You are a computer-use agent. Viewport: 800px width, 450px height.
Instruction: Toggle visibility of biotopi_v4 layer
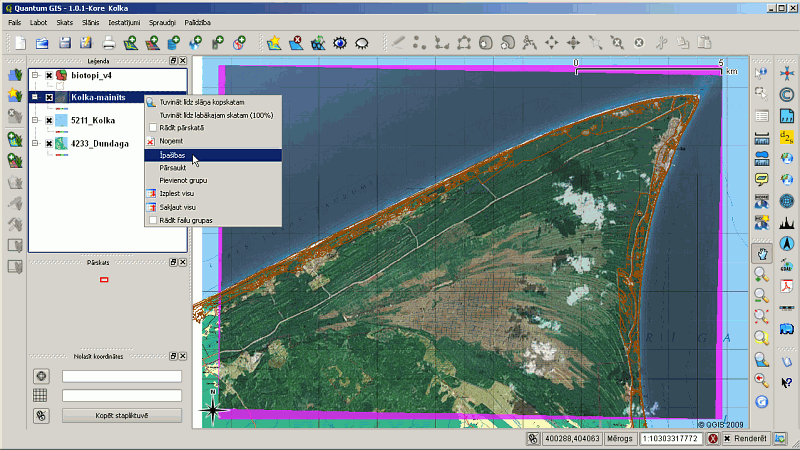[49, 76]
